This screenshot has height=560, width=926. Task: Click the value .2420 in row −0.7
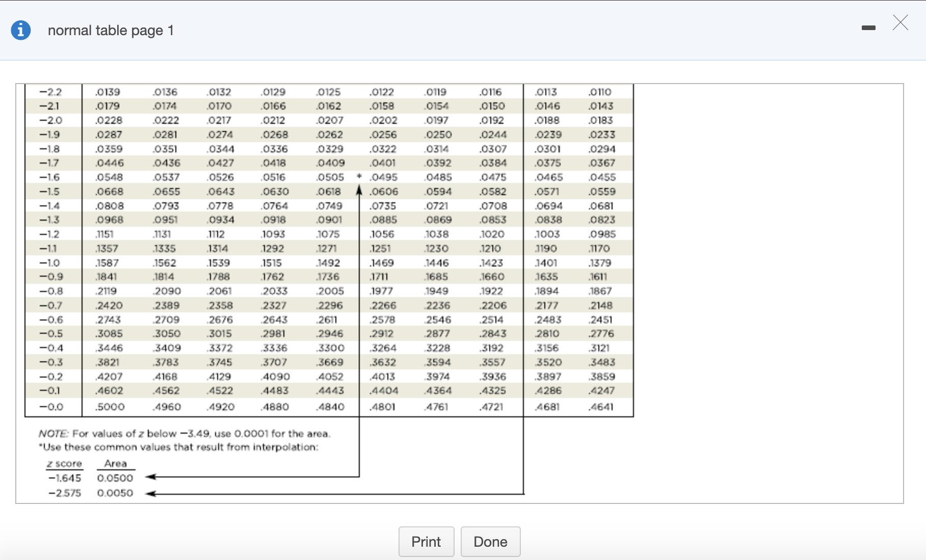(x=110, y=306)
